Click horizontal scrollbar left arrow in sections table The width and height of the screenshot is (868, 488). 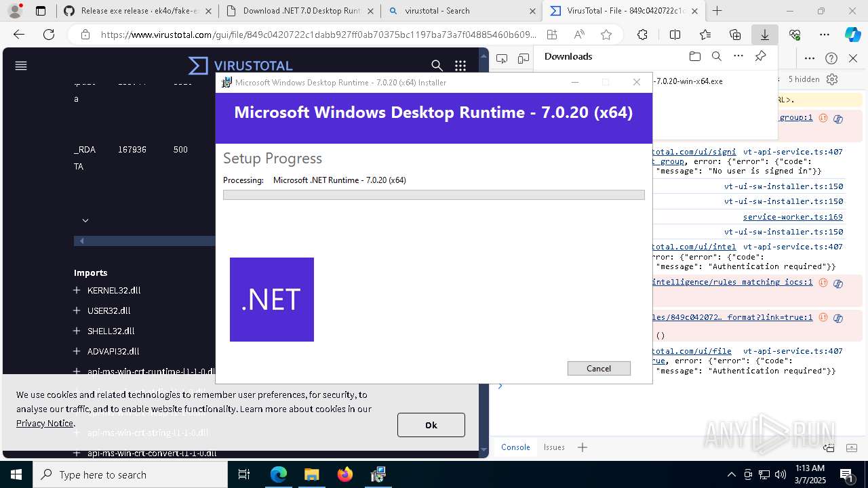tap(82, 241)
